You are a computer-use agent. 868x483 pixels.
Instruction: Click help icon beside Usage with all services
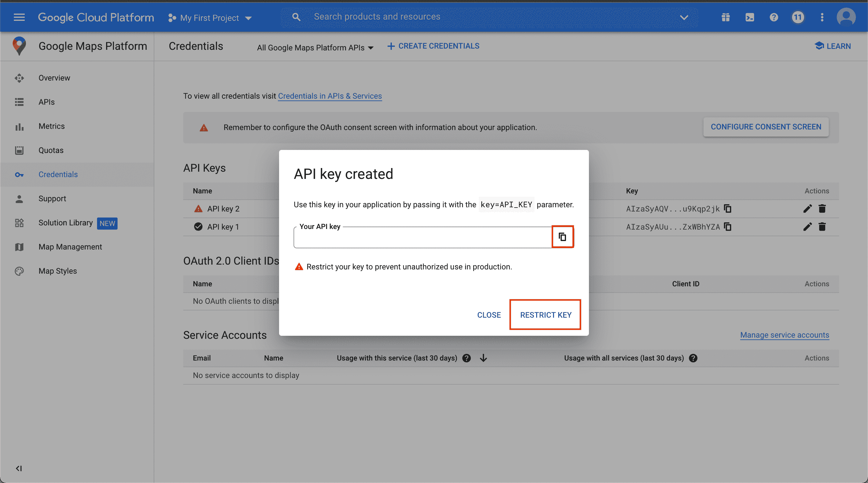(x=693, y=358)
